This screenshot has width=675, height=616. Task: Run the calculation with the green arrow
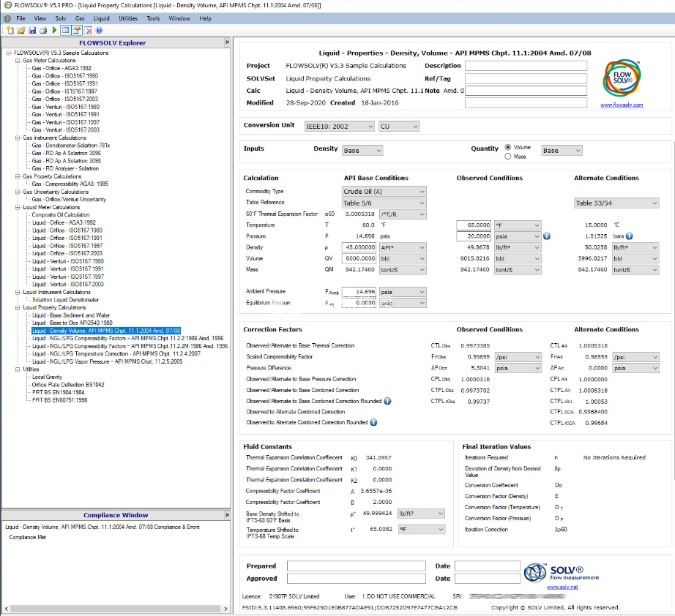pos(54,30)
